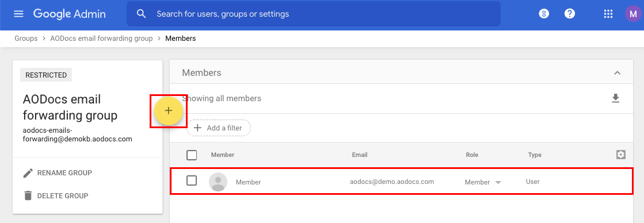Open column settings gear icon
Screen dimensions: 644x223
[620, 155]
